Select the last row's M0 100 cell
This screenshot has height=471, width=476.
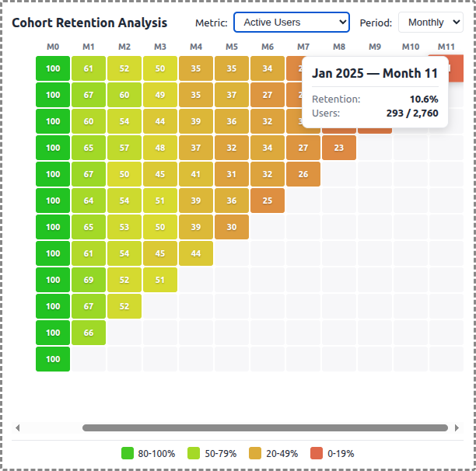(x=53, y=359)
